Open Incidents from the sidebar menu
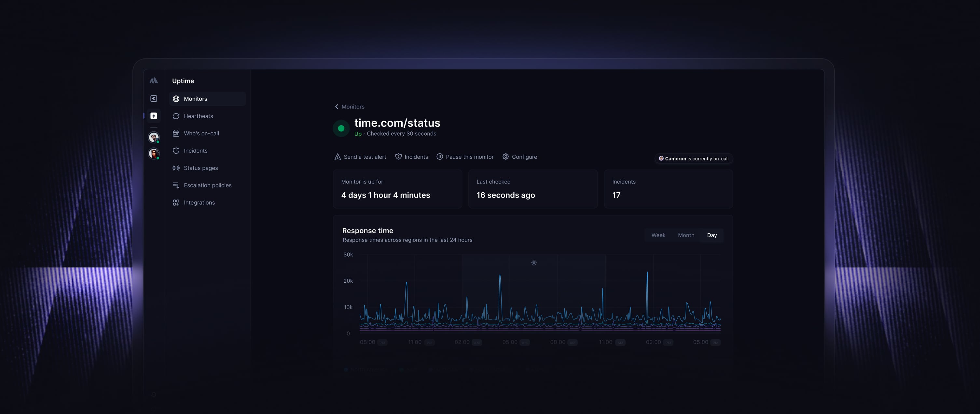Image resolution: width=980 pixels, height=414 pixels. point(195,151)
